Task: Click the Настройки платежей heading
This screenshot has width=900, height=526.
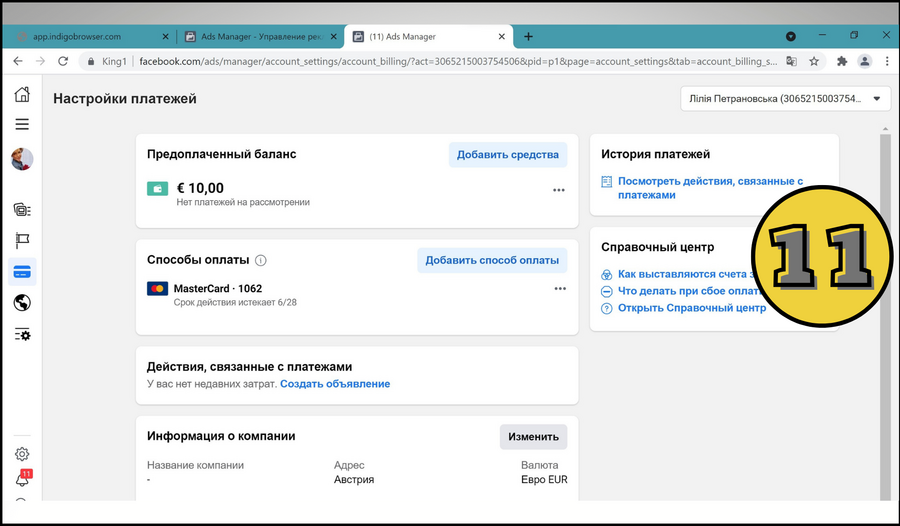Action: [x=125, y=99]
